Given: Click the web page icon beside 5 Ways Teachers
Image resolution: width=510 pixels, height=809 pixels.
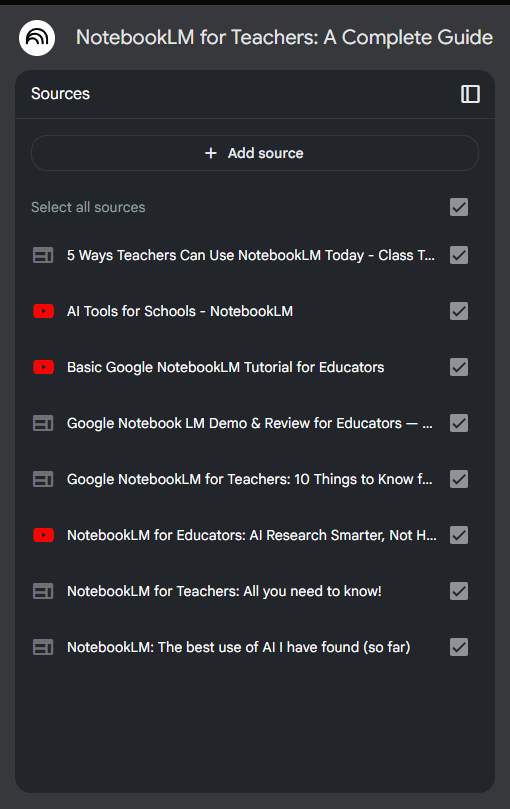Looking at the screenshot, I should 43,255.
